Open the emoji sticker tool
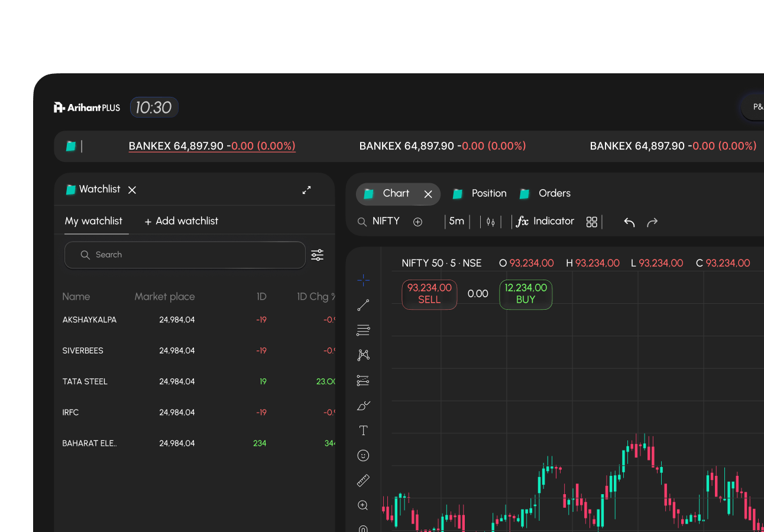764x532 pixels. (363, 455)
